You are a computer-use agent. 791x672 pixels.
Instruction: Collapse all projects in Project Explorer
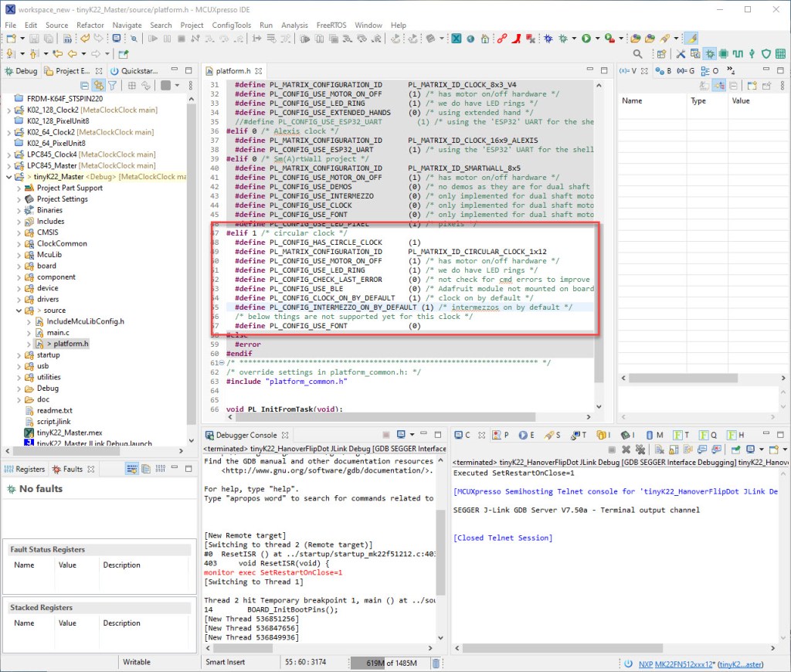[85, 86]
